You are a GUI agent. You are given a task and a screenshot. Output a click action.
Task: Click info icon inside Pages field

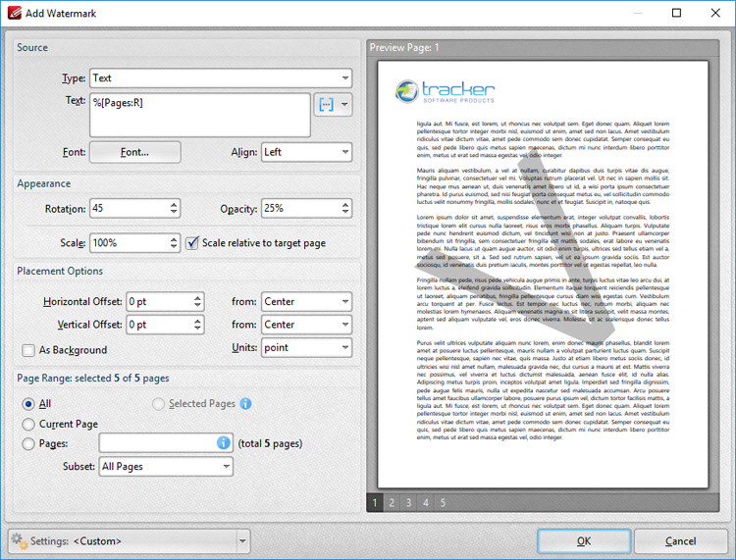(224, 442)
